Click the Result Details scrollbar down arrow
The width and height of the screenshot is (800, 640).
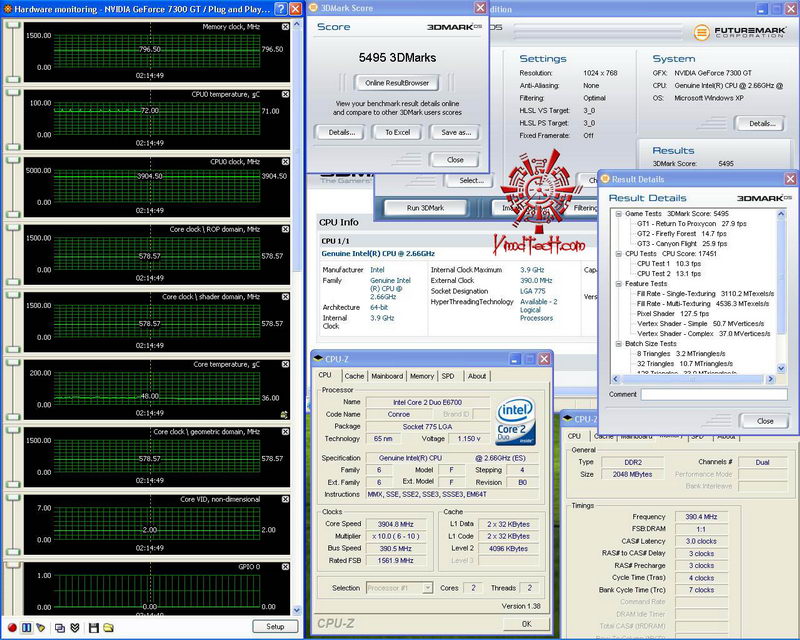click(x=781, y=368)
